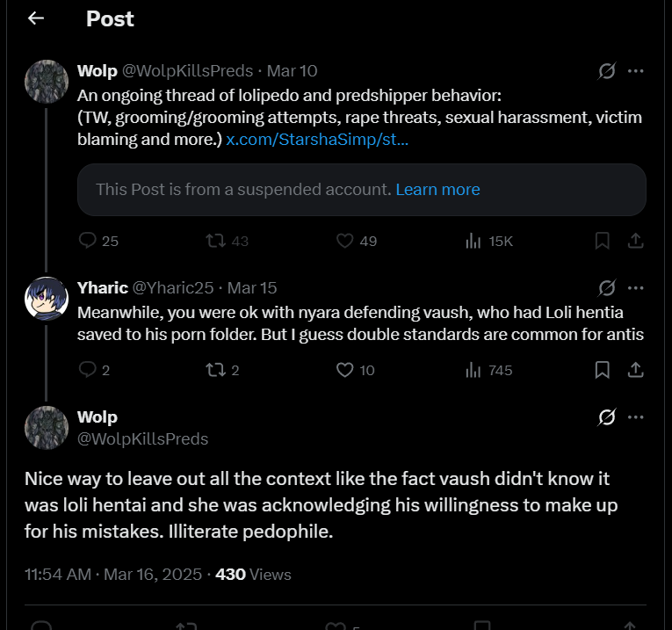Open the @WolpKillsPreds handle on main post

click(x=142, y=438)
